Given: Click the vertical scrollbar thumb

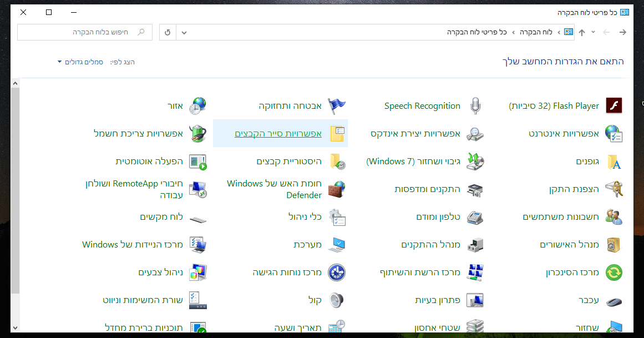Looking at the screenshot, I should click(x=15, y=190).
